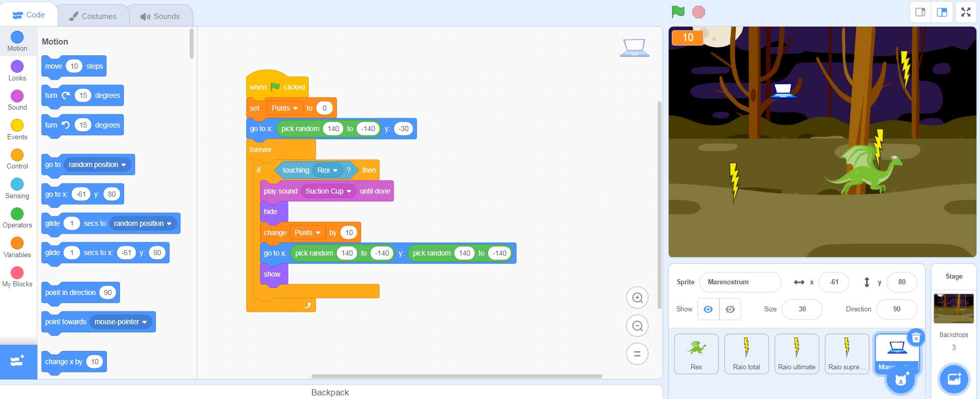Show the sprite using eye icon
This screenshot has height=399, width=980.
pyautogui.click(x=708, y=309)
